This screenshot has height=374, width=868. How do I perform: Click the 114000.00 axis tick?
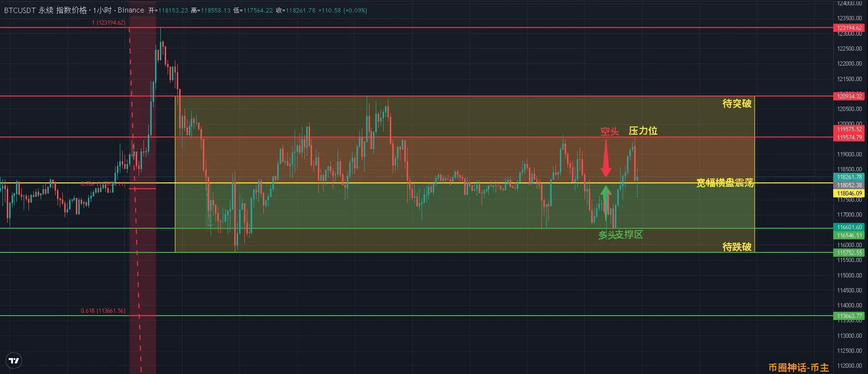(x=850, y=305)
